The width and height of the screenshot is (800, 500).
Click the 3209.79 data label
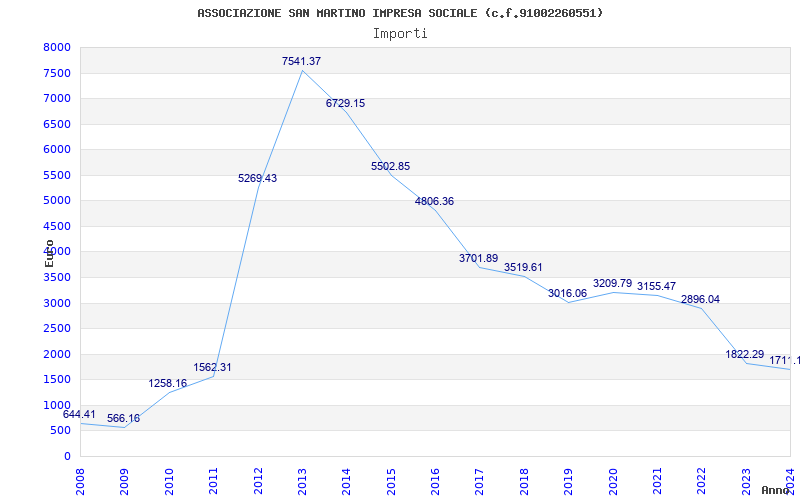coord(612,283)
